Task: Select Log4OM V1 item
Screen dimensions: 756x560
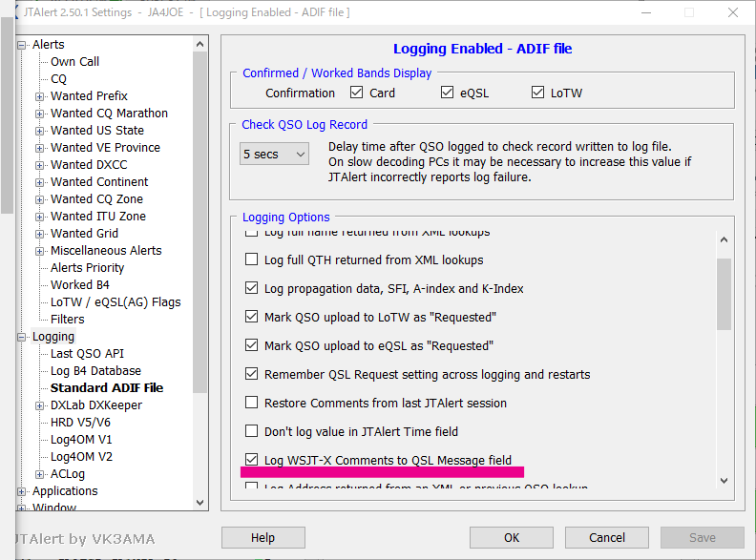Action: click(81, 440)
